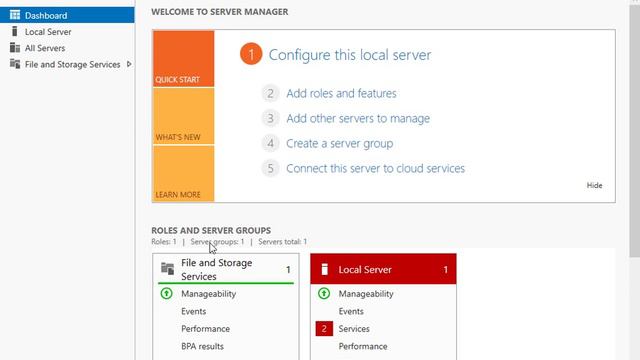Click the vertical scrollbar thumb
This screenshot has width=640, height=360.
point(635,131)
